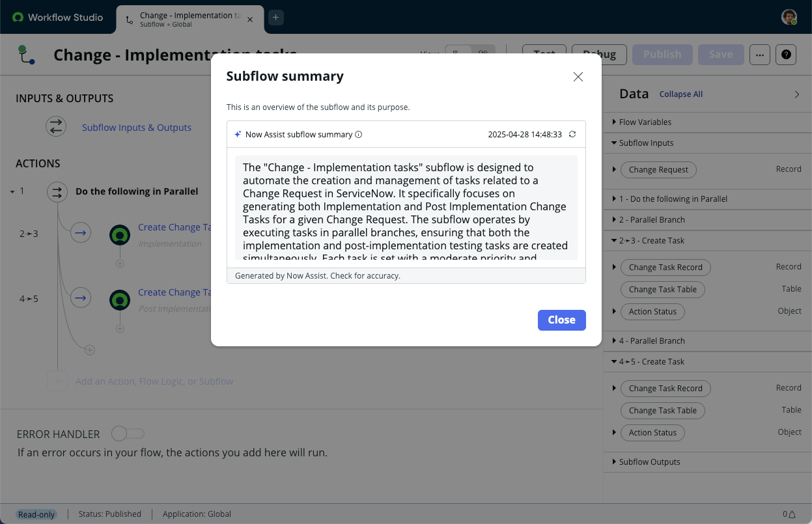
Task: Click the Debug button
Action: point(599,55)
